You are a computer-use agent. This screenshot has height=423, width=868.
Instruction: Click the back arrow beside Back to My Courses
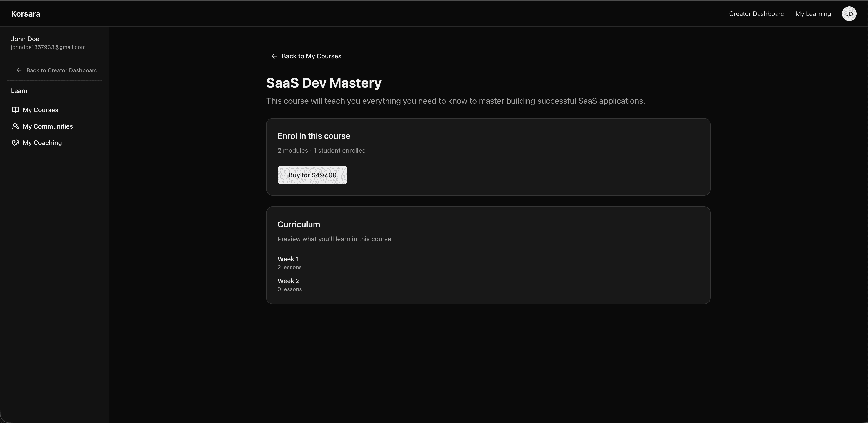[x=274, y=56]
